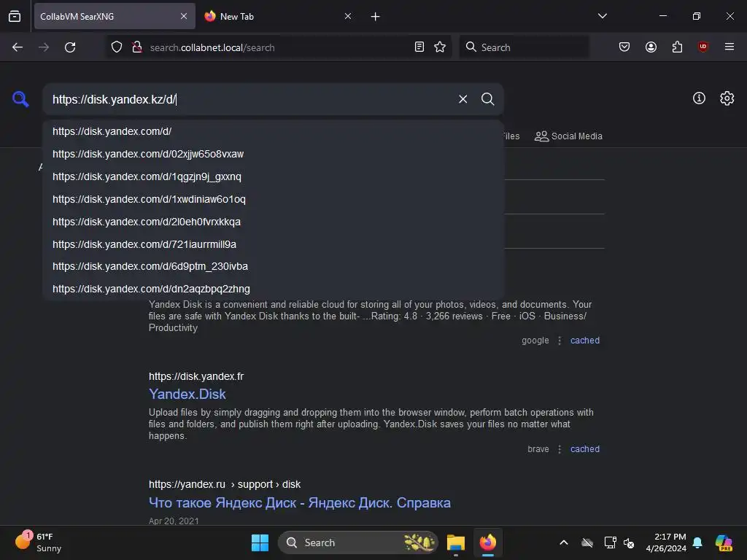This screenshot has height=560, width=747.
Task: Go back to the previous page
Action: tap(18, 47)
